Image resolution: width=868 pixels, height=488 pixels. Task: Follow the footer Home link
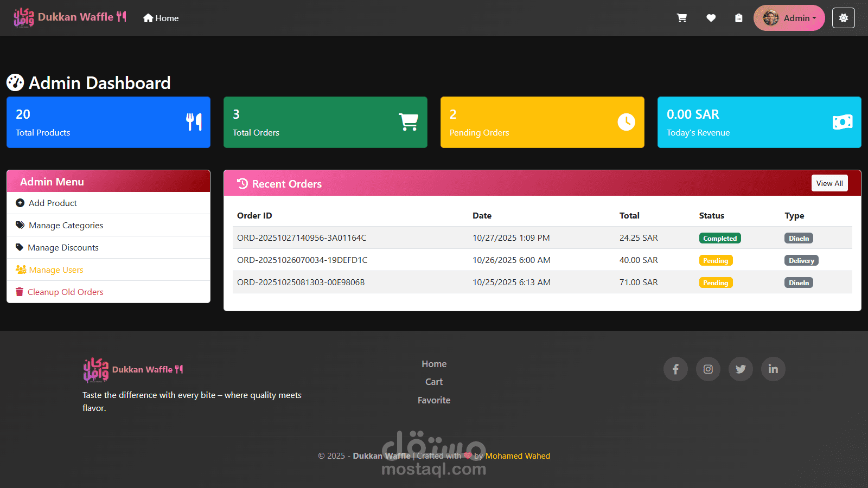tap(434, 364)
